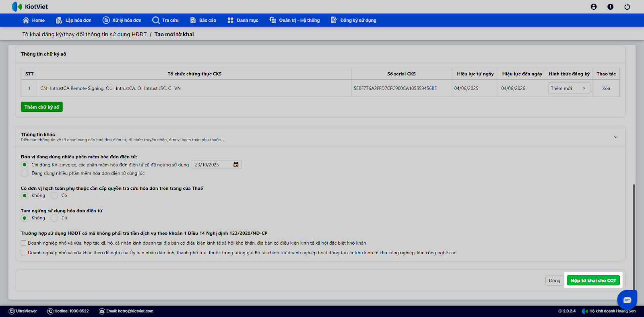
Task: Select 'Có' for Tạm ngừng sử dụng
Action: click(x=54, y=218)
